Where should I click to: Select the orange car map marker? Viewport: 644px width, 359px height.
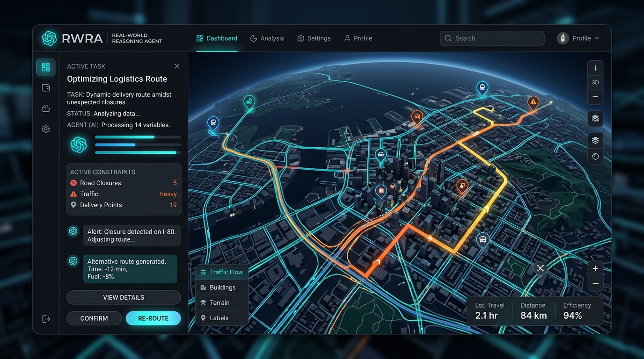tap(417, 117)
